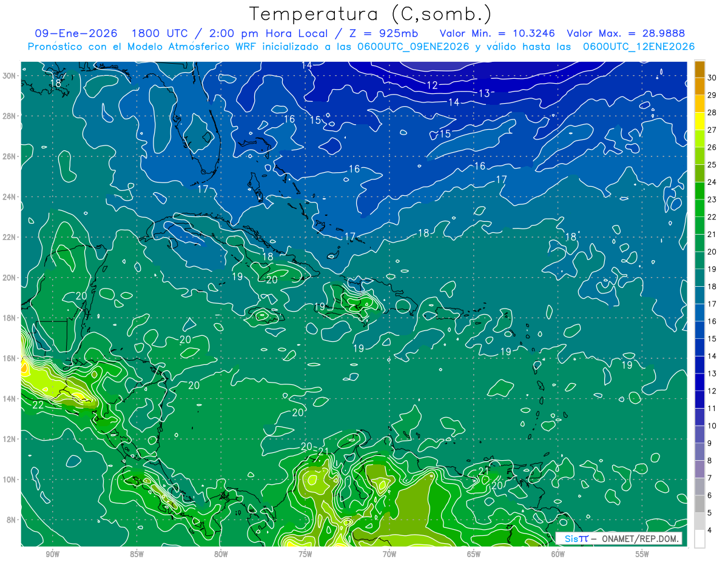Click the color scale label 29

click(x=712, y=95)
